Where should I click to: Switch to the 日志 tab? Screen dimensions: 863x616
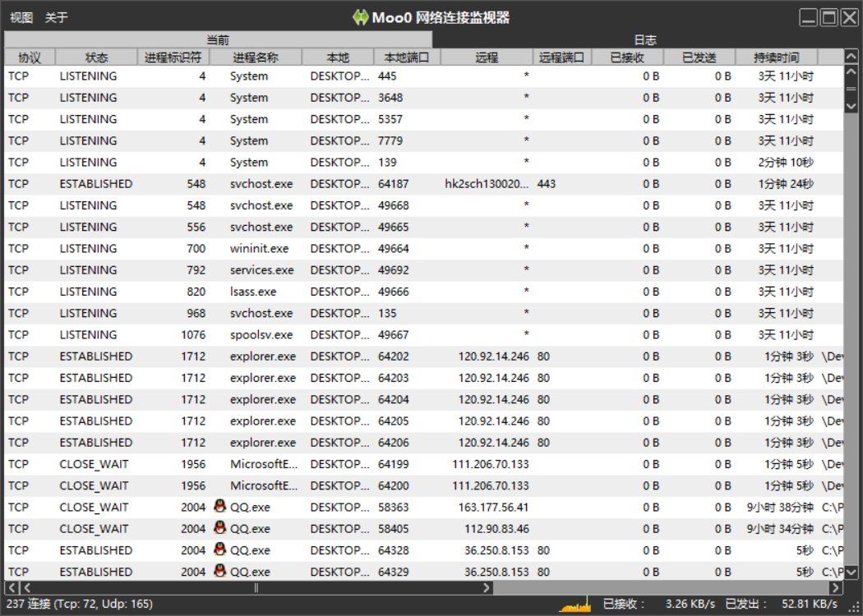coord(645,40)
